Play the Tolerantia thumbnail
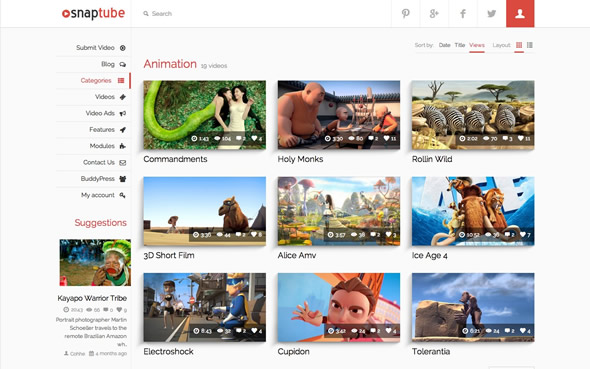Screen dimensions: 590x369 473,307
